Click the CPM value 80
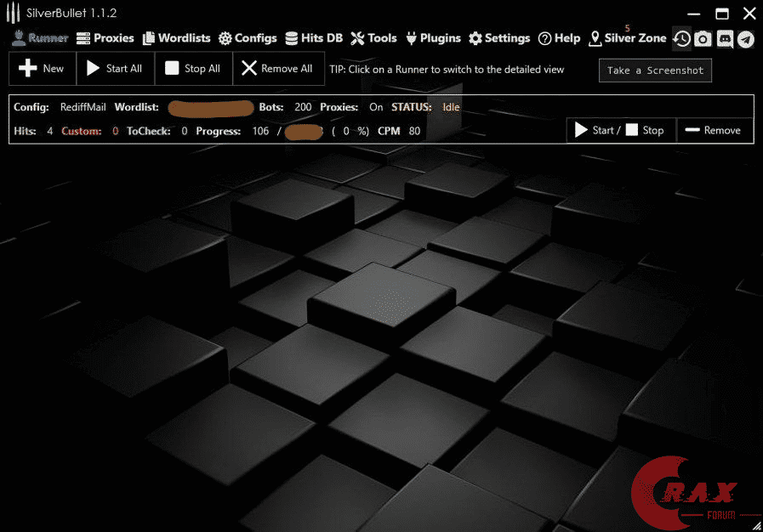Screen dimensions: 763x532 coord(414,131)
